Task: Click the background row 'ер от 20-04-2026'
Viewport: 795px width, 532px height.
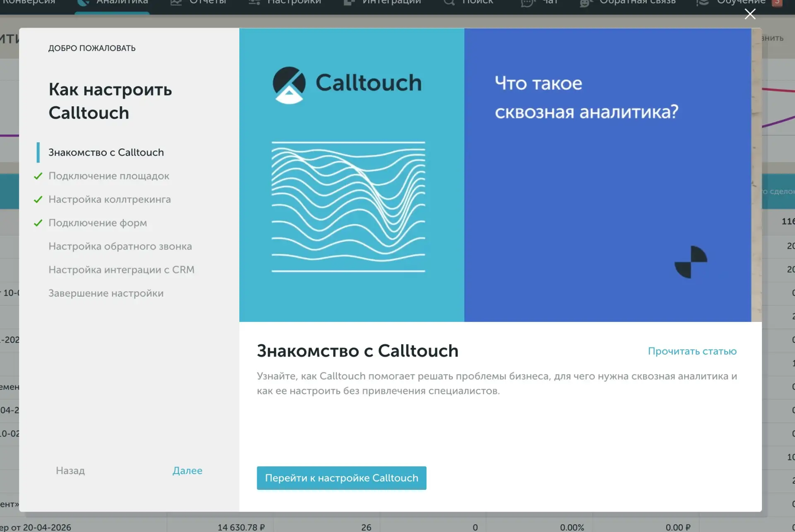Action: [x=36, y=527]
